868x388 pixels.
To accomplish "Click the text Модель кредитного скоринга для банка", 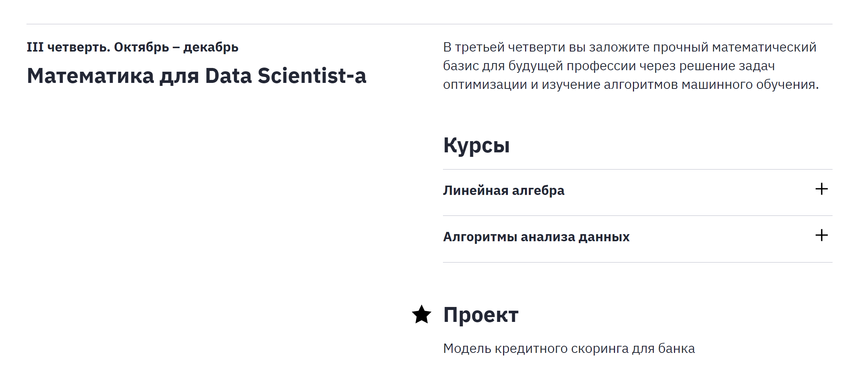I will pos(569,348).
